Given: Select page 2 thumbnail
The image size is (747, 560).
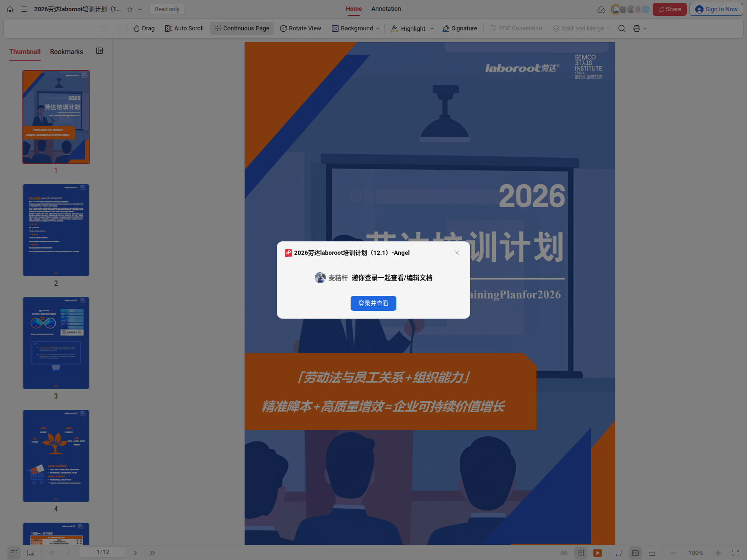Looking at the screenshot, I should pos(56,230).
